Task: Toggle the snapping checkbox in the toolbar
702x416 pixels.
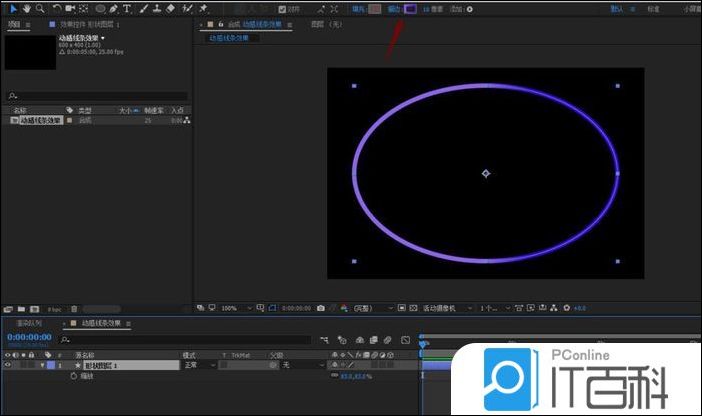Action: point(283,8)
